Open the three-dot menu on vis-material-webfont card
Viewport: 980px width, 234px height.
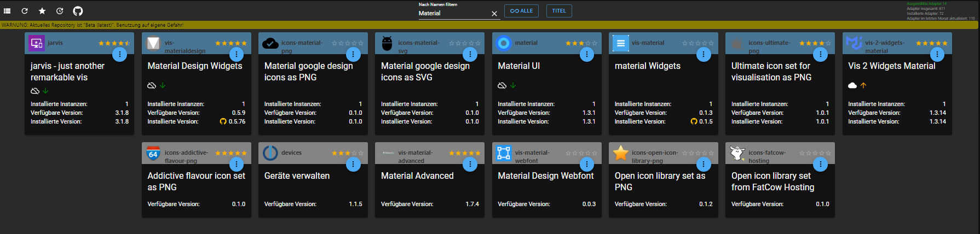[587, 164]
